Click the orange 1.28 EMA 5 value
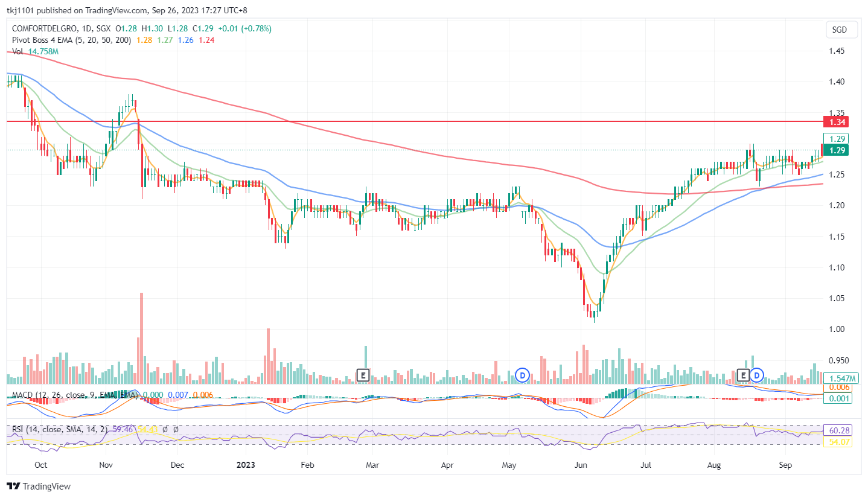Image resolution: width=868 pixels, height=498 pixels. [x=145, y=40]
